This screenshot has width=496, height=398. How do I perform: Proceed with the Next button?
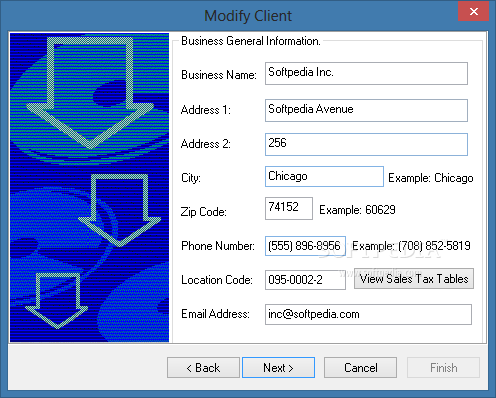tap(278, 368)
